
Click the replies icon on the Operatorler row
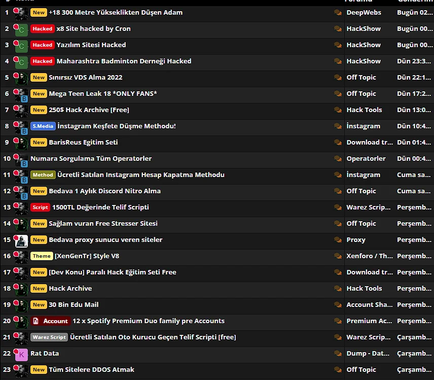[x=338, y=159]
